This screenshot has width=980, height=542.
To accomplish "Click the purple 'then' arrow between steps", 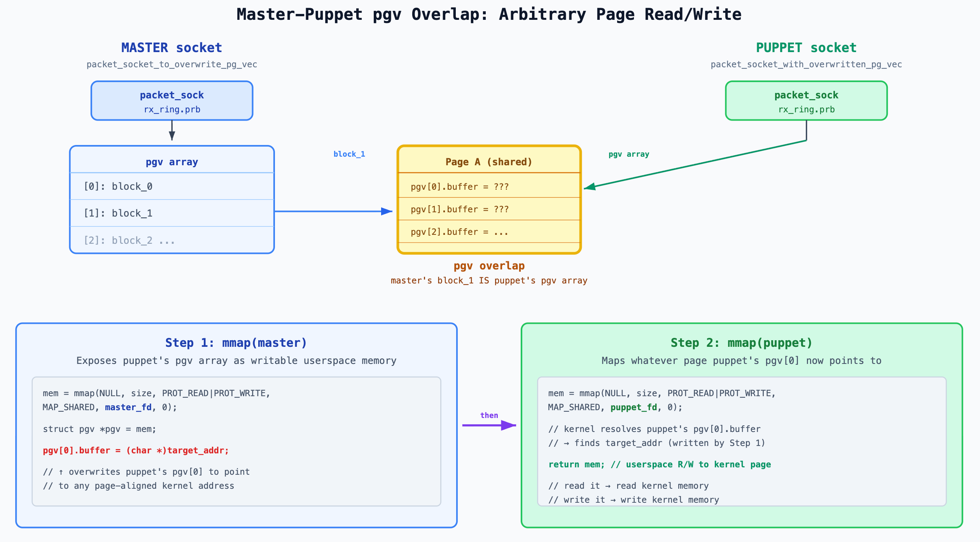I will pyautogui.click(x=489, y=425).
